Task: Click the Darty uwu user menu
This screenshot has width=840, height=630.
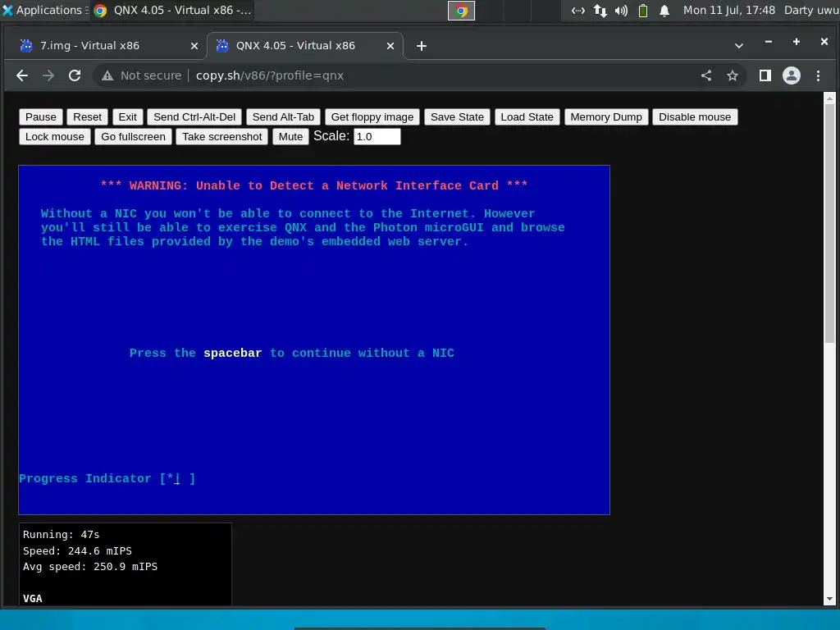Action: 811,10
